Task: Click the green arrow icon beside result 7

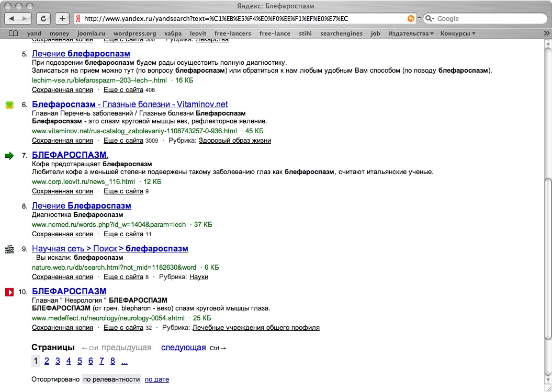Action: tap(9, 155)
